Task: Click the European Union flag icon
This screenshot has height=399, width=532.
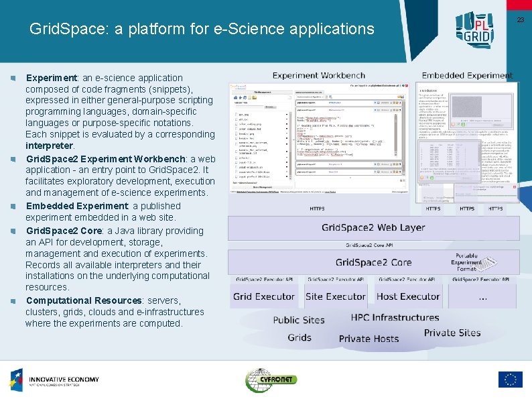Action: pos(511,380)
